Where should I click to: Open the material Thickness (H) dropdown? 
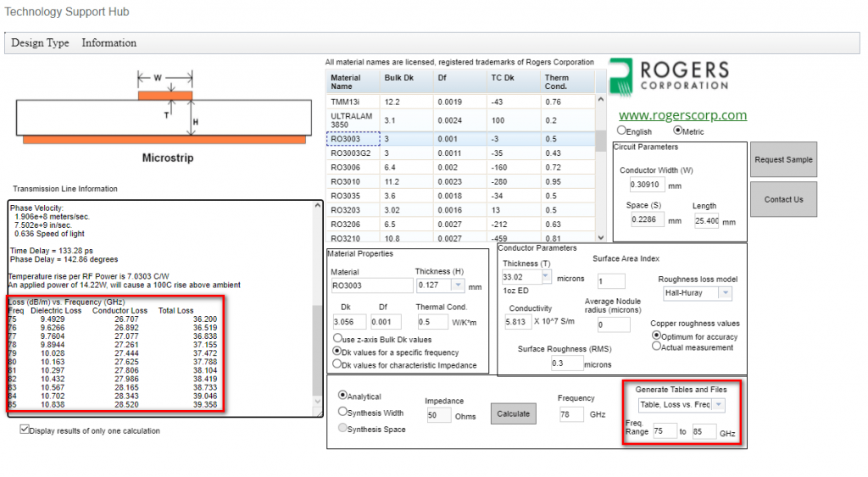click(x=458, y=285)
